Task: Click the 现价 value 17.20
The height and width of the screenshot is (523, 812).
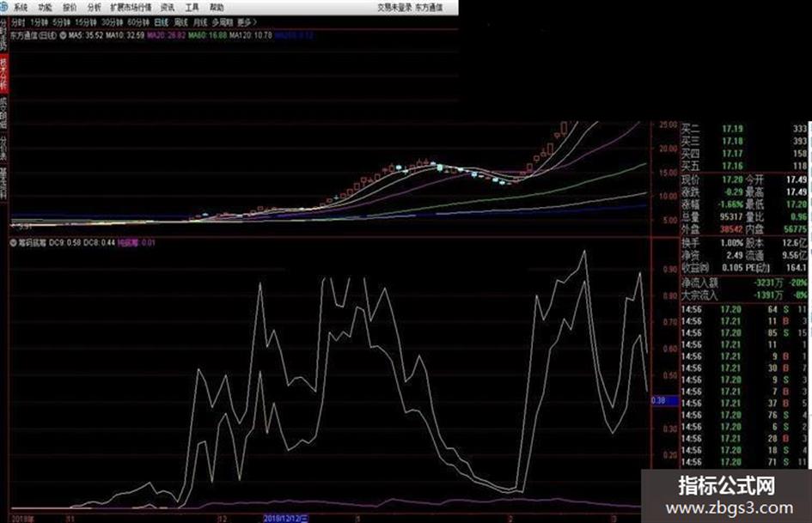Action: tap(733, 179)
